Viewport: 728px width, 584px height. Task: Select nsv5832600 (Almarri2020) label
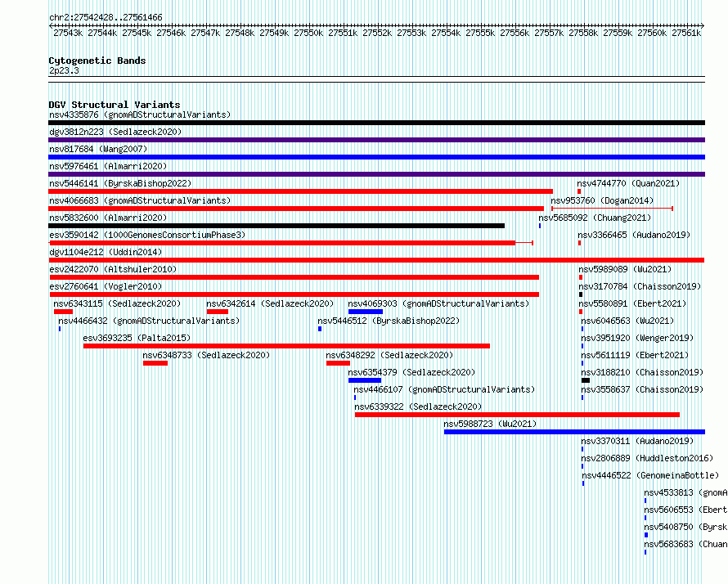click(x=108, y=218)
